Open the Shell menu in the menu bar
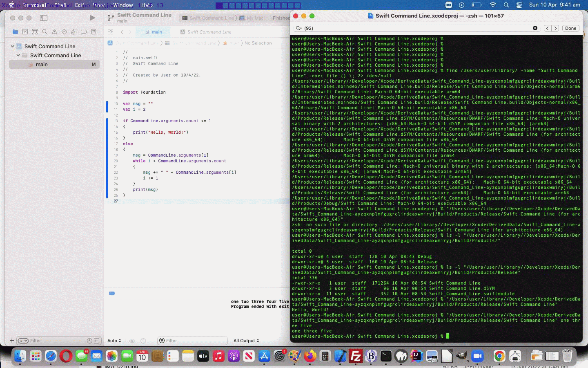The image size is (588, 368). [60, 5]
